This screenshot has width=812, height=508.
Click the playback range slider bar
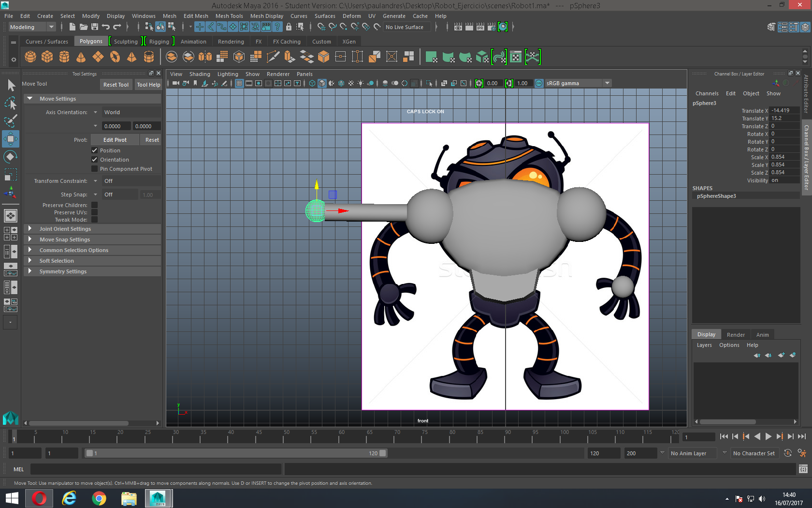[x=235, y=453]
